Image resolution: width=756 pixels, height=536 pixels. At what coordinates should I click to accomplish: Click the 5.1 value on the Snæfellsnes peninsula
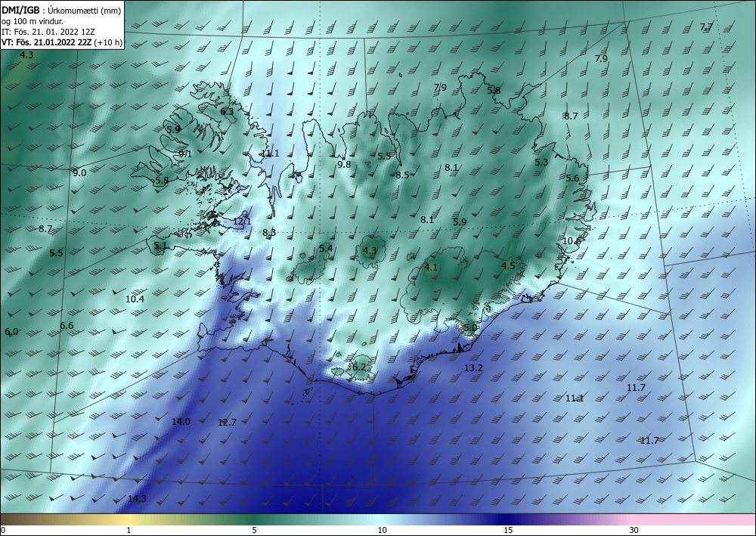(160, 246)
